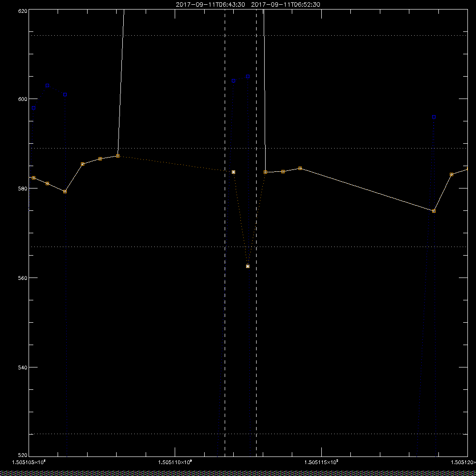Select the orange point near 584 between the dashed lines
This screenshot has height=476, width=476.
233,172
